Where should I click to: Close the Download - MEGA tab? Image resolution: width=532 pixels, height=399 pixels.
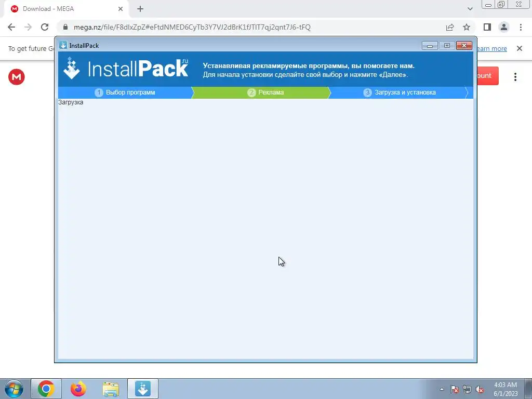pos(121,9)
